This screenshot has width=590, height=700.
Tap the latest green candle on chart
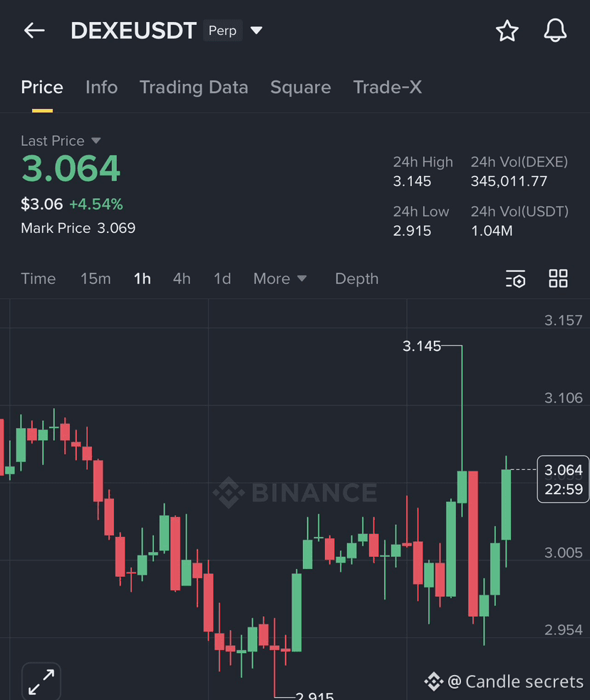506,504
